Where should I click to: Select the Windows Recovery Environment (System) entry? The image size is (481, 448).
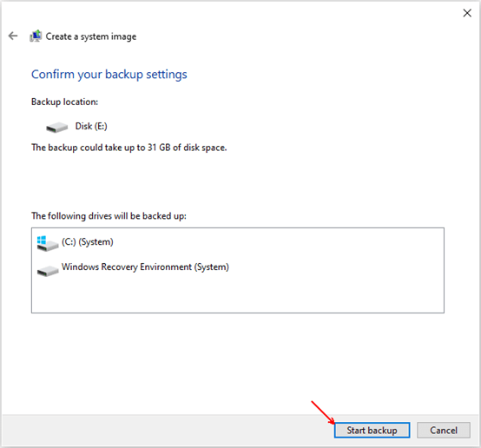point(145,267)
